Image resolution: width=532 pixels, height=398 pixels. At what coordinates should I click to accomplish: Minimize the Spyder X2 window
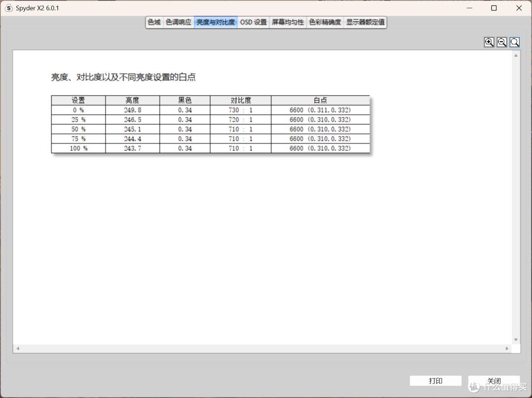coord(469,8)
